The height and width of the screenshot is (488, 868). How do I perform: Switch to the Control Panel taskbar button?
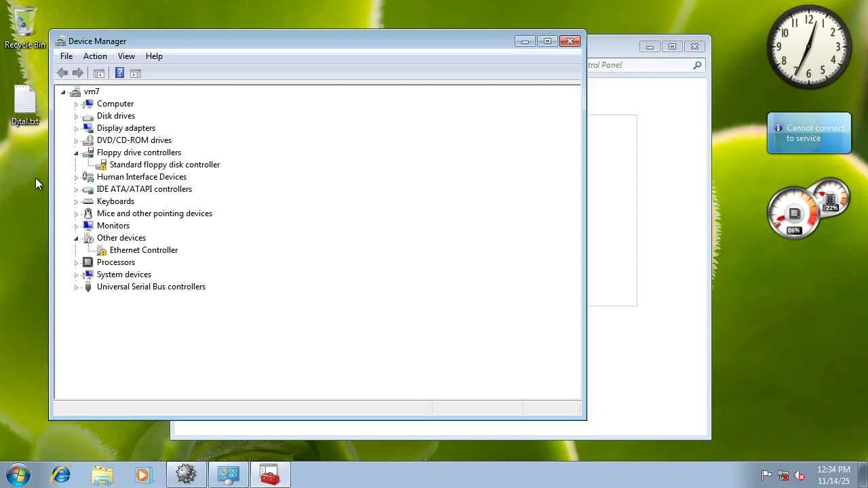point(229,474)
